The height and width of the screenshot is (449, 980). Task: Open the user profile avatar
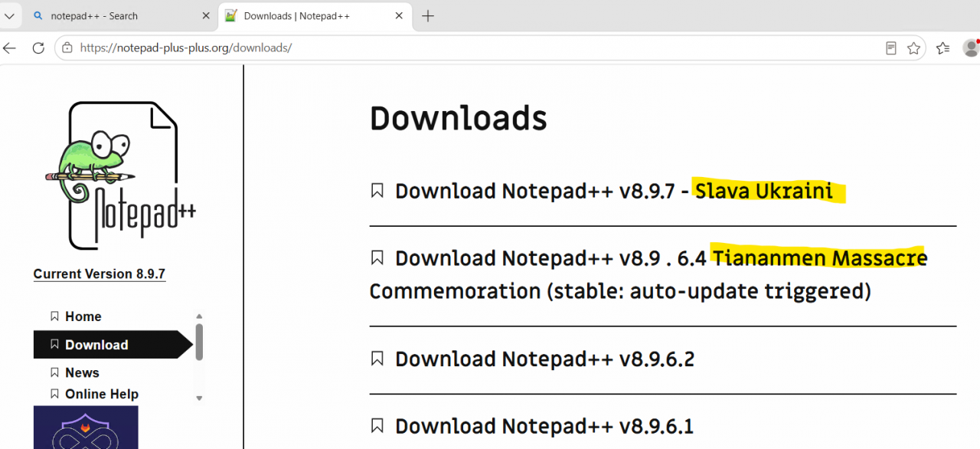(x=972, y=48)
